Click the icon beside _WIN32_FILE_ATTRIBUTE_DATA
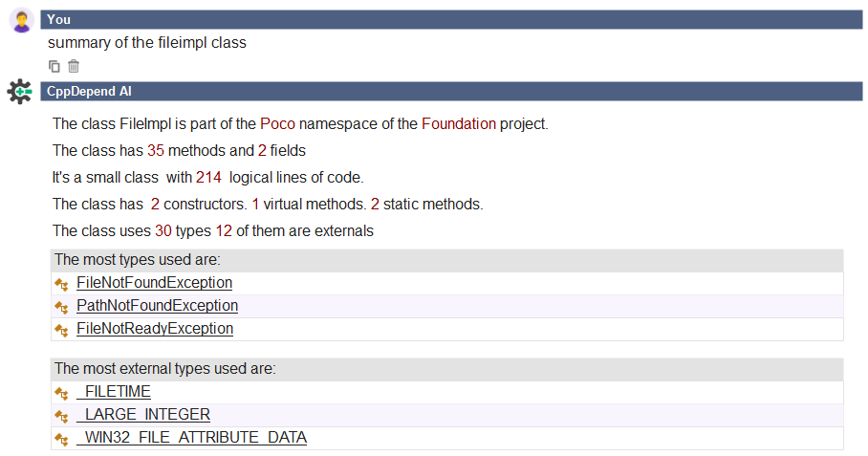The image size is (868, 456). click(61, 439)
